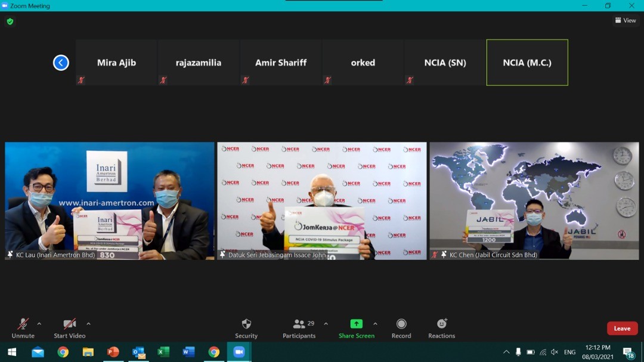Open the Windows Start menu
644x362 pixels.
pyautogui.click(x=12, y=352)
